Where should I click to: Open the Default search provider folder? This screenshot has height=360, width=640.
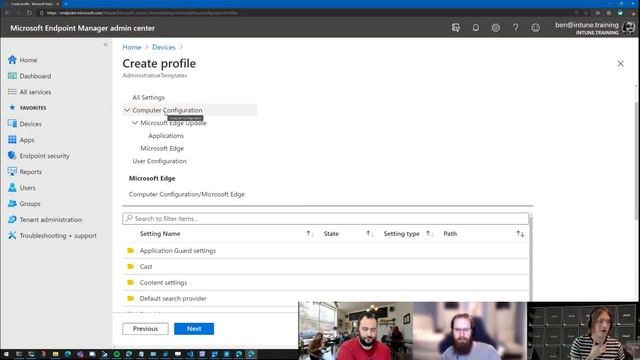click(173, 298)
